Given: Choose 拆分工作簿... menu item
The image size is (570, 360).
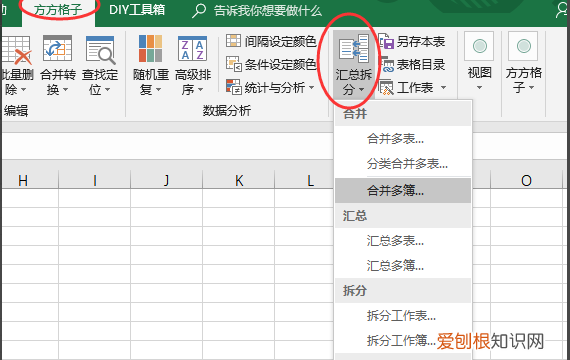Looking at the screenshot, I should pyautogui.click(x=403, y=341).
